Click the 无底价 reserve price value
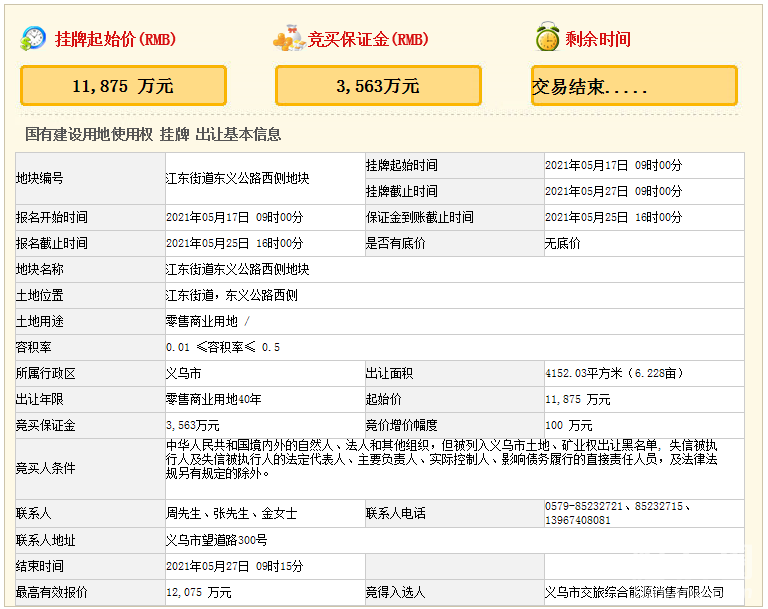Viewport: 768px width, 609px height. click(562, 243)
